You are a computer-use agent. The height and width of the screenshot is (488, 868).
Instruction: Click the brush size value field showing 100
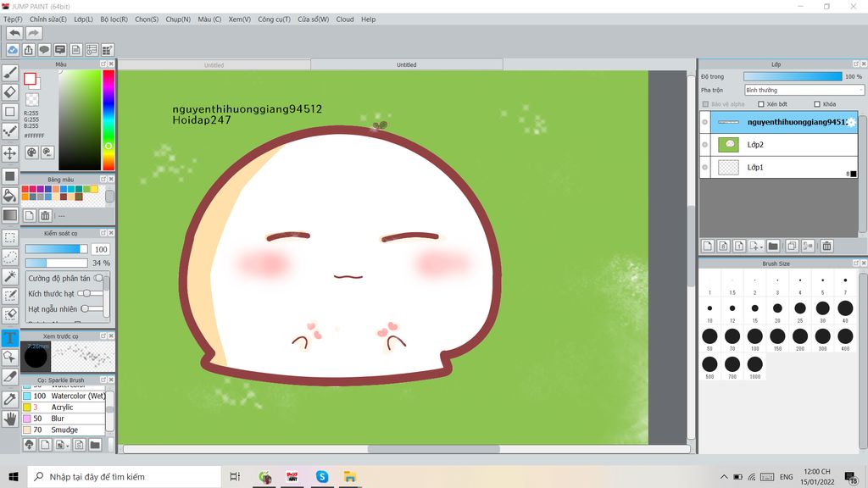click(x=100, y=250)
